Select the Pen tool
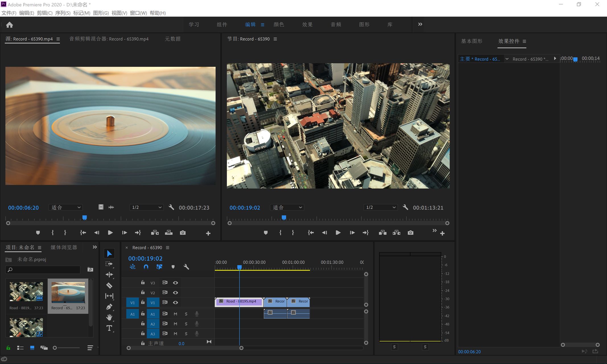The width and height of the screenshot is (607, 364). [109, 307]
